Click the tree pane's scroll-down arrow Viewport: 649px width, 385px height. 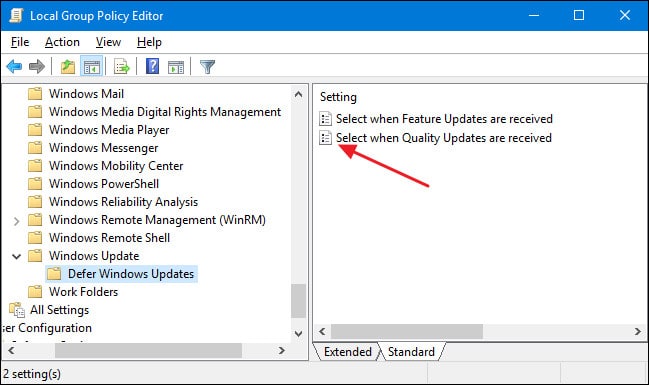[298, 333]
